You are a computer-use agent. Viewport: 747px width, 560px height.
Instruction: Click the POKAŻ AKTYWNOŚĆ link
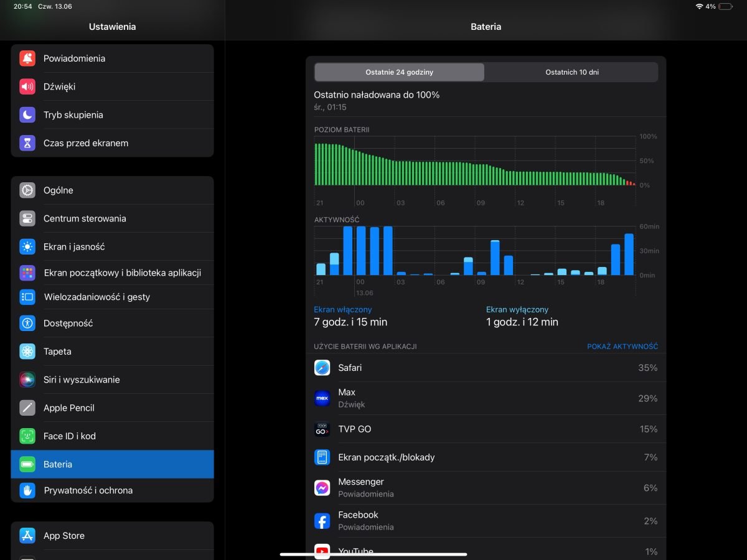point(622,347)
